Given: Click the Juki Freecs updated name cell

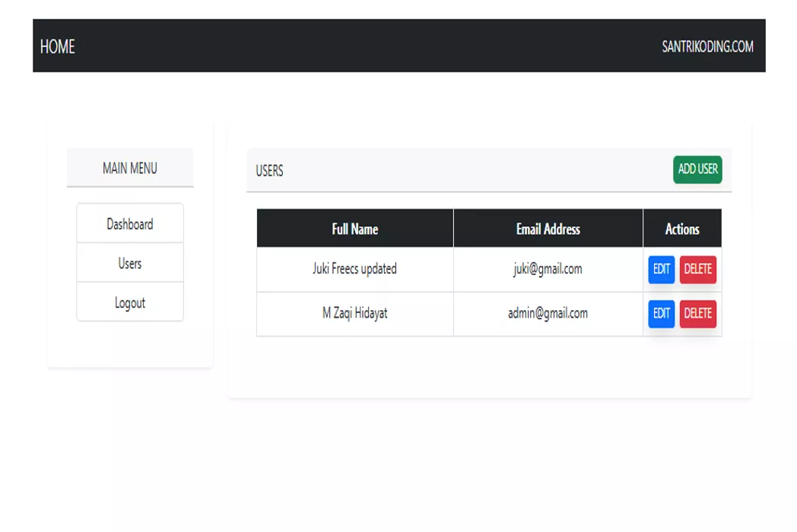Looking at the screenshot, I should point(355,269).
